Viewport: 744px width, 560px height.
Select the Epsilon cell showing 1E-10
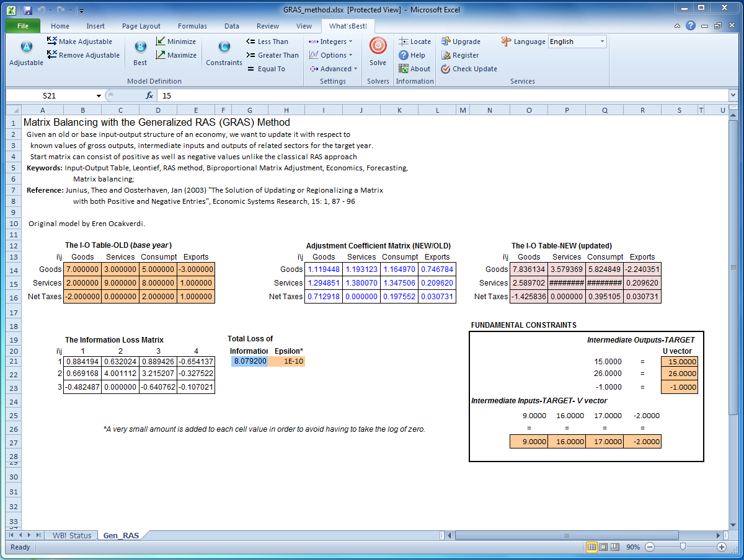[x=286, y=361]
